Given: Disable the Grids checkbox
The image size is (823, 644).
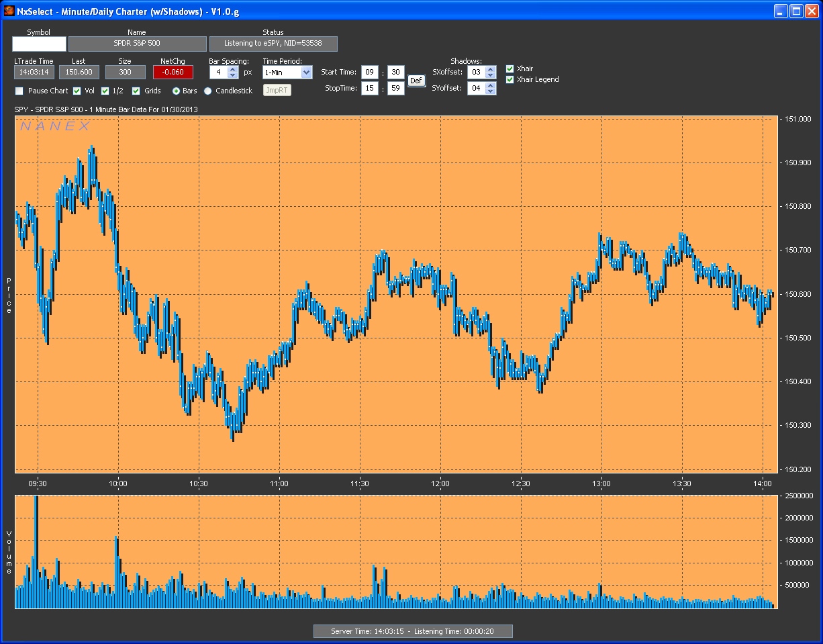Looking at the screenshot, I should 136,91.
